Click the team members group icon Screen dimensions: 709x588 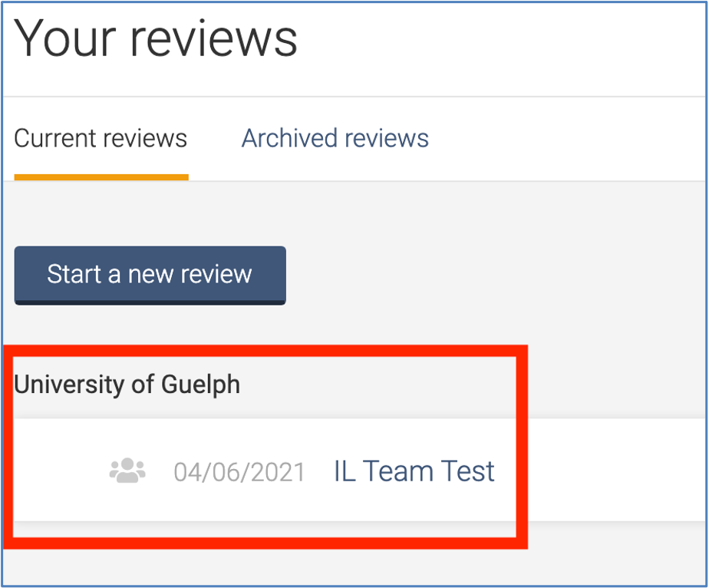coord(127,471)
